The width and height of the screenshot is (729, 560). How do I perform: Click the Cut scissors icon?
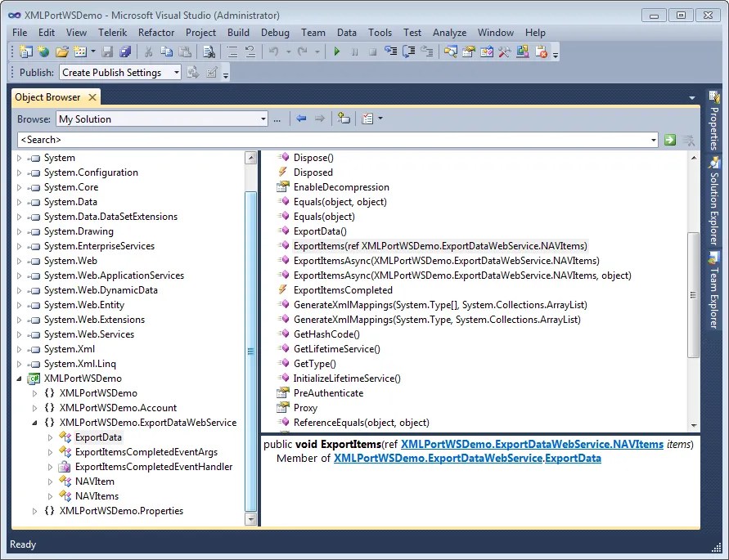tap(148, 52)
